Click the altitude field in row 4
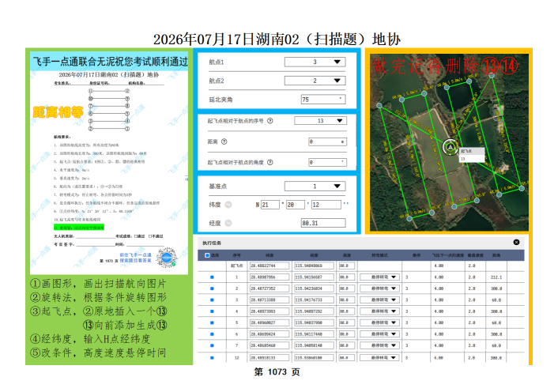The height and width of the screenshot is (392, 554). point(347,311)
